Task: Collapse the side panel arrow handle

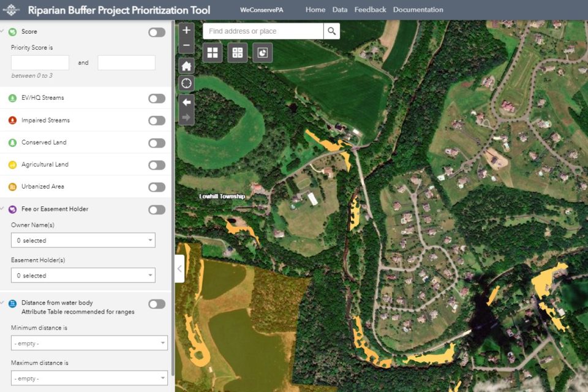Action: point(179,269)
